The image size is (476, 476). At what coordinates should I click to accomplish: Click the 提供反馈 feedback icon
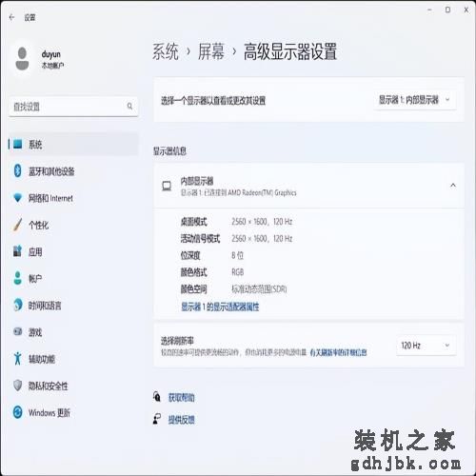click(157, 419)
